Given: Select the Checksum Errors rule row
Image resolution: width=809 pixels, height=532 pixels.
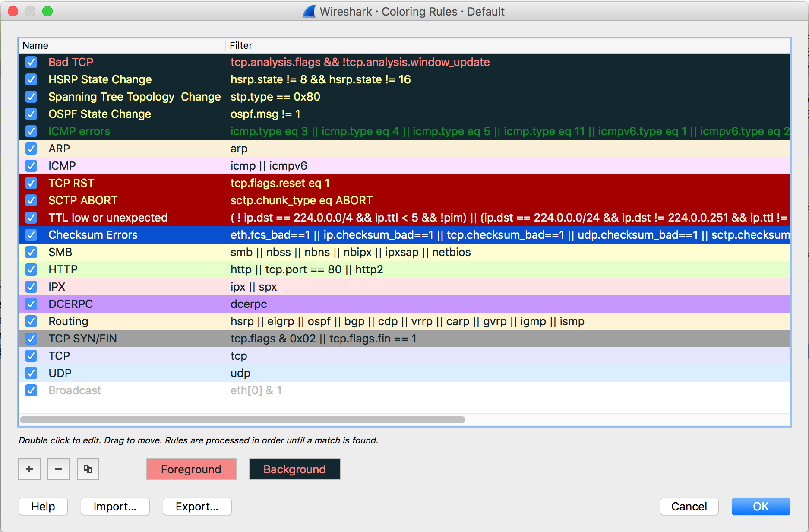Looking at the screenshot, I should [130, 235].
